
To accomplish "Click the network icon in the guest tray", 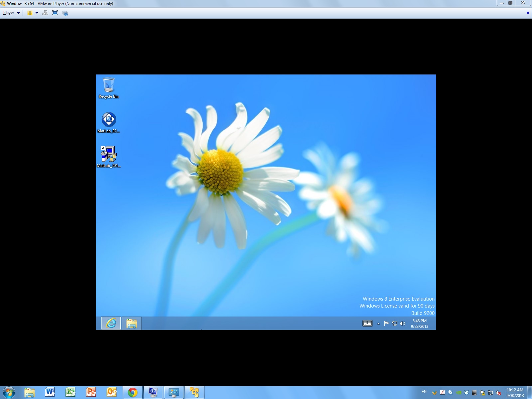I will coord(395,323).
